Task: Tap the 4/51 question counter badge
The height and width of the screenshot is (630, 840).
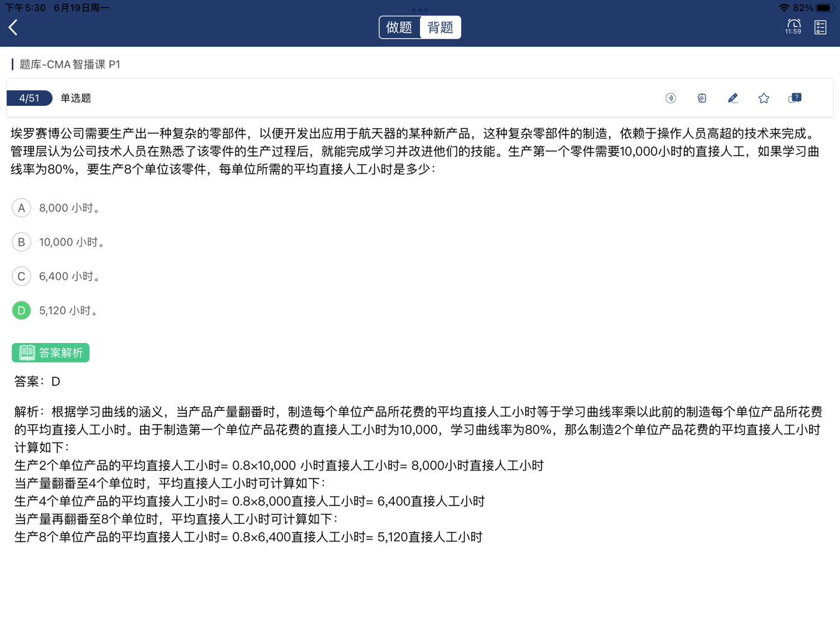Action: 29,98
